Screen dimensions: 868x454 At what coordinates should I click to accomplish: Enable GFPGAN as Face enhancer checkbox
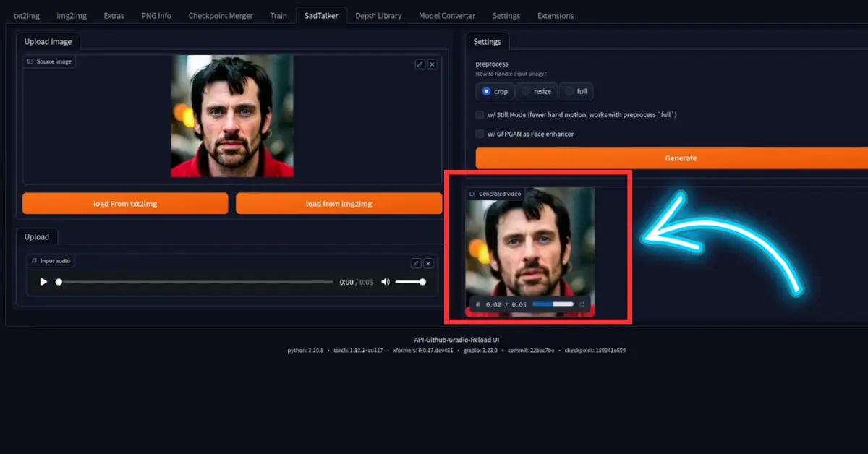click(x=480, y=134)
